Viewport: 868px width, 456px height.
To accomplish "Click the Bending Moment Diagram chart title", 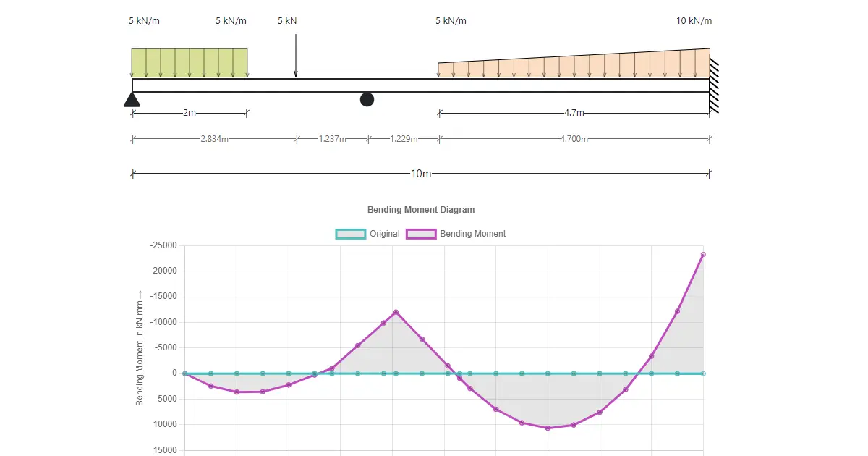I will (x=421, y=210).
